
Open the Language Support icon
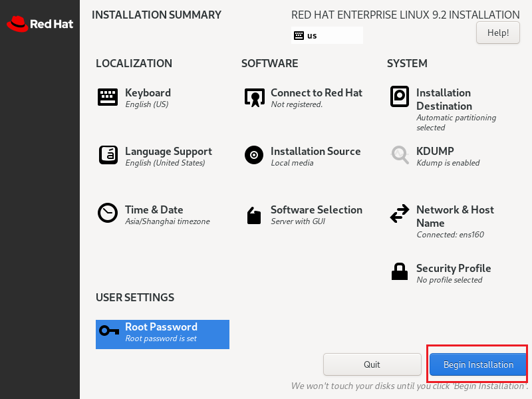click(108, 155)
